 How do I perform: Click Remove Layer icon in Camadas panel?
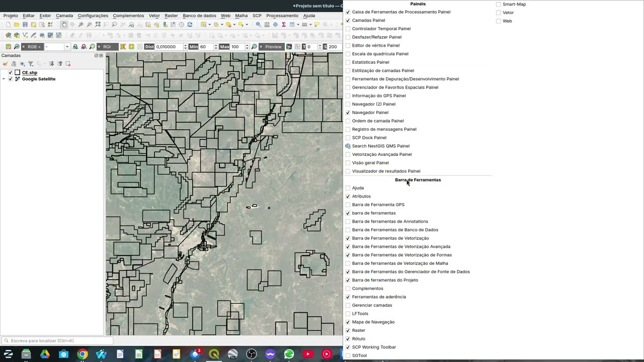68,64
